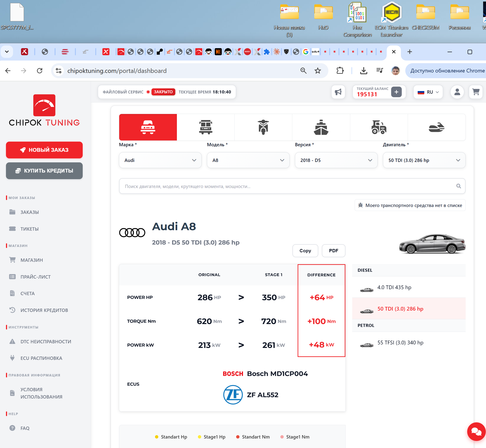Viewport: 486px width, 448px height.
Task: Click КУПИТЬ КРЕДИТЫ button
Action: pyautogui.click(x=44, y=171)
